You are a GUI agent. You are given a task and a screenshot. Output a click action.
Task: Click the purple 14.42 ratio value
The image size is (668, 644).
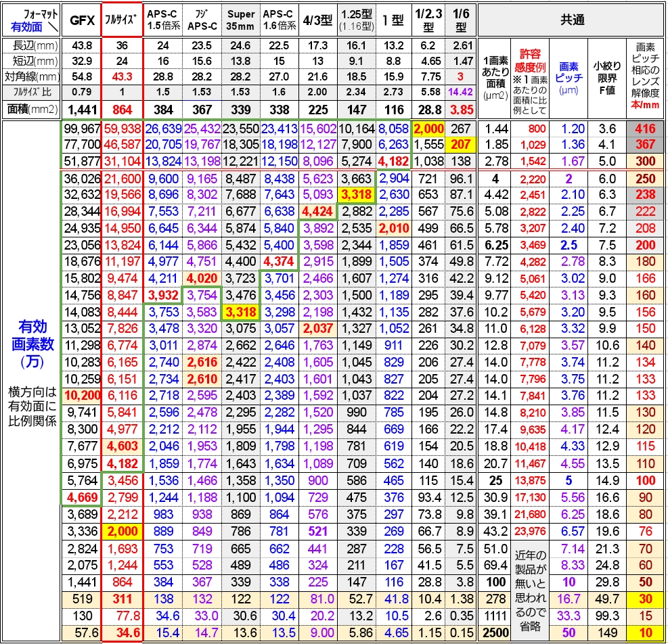(x=460, y=92)
